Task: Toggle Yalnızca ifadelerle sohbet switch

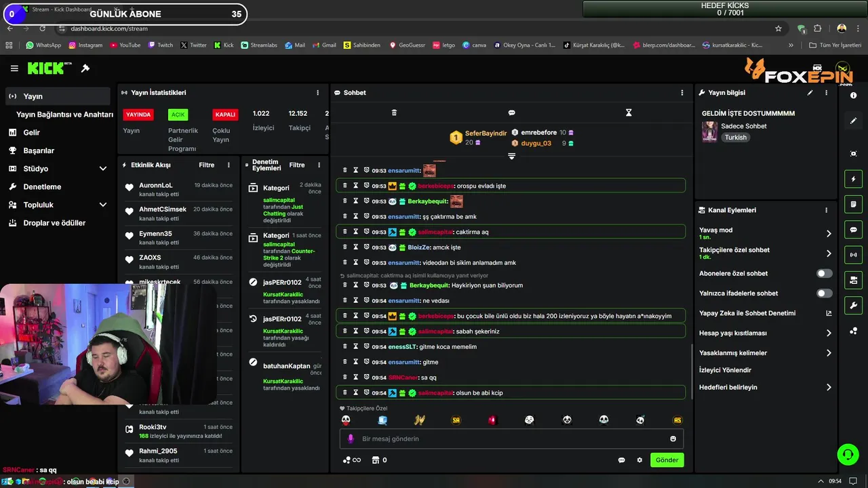Action: 824,293
